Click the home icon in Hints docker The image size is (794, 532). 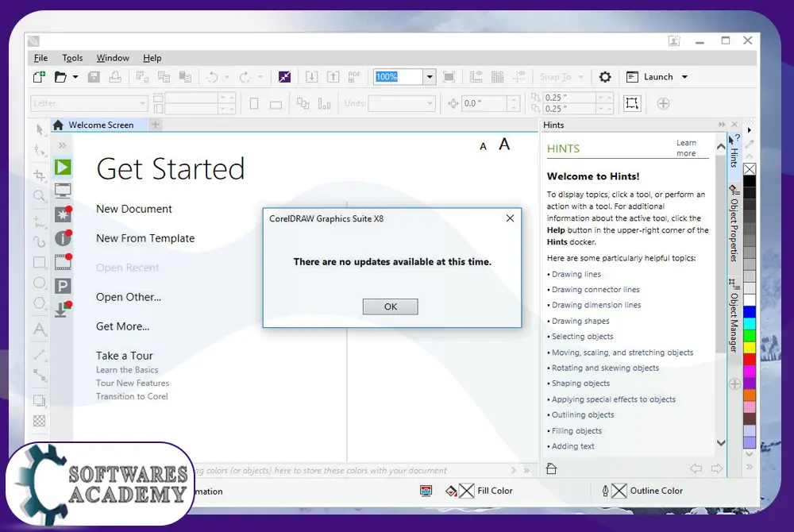(552, 468)
